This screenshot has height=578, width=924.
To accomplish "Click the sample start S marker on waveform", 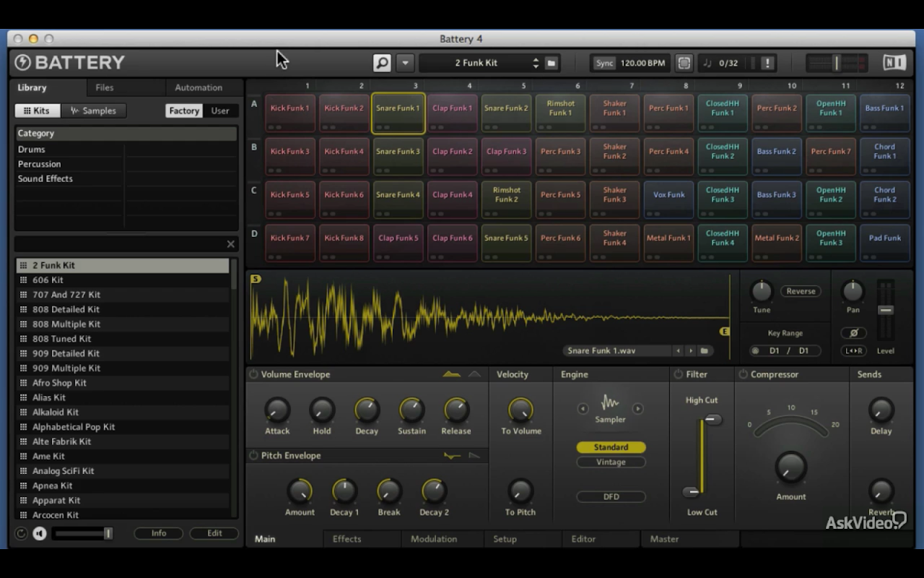I will pos(256,279).
